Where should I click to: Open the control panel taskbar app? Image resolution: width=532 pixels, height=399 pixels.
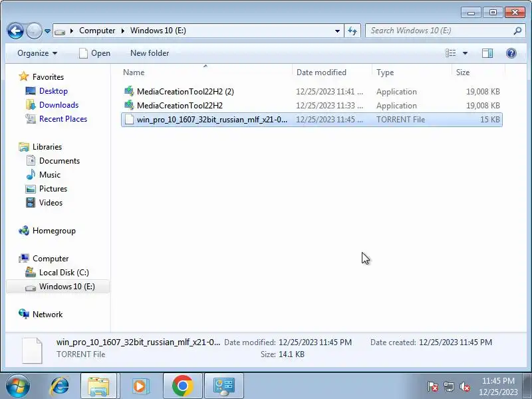click(224, 386)
